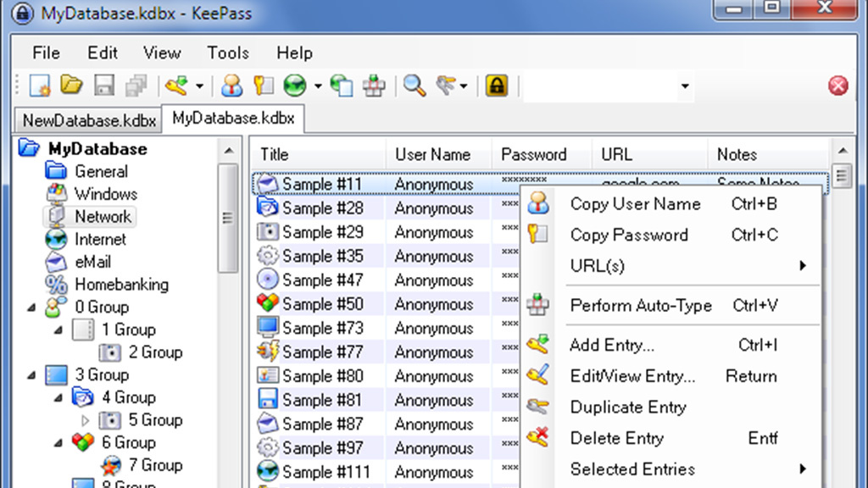Collapse the 6 Group tree node
This screenshot has height=488, width=868.
[x=58, y=443]
